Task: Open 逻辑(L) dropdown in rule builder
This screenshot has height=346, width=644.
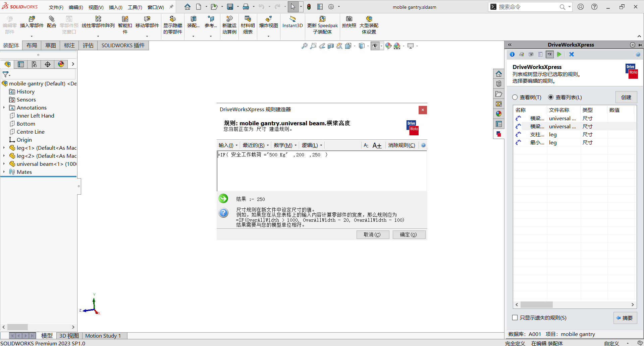Action: 312,145
